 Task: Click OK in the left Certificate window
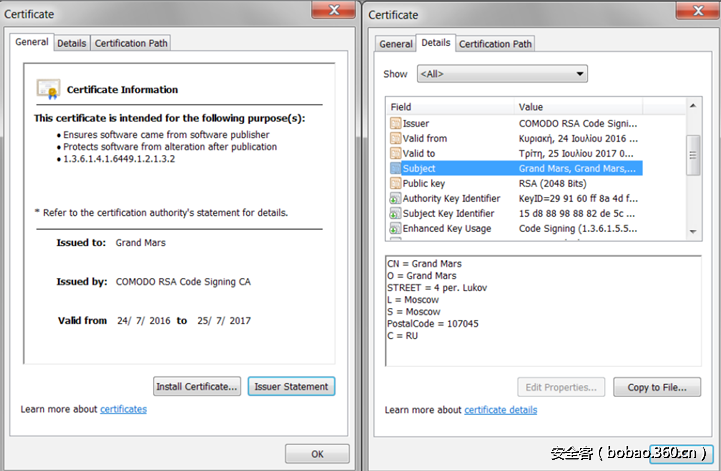(x=317, y=454)
